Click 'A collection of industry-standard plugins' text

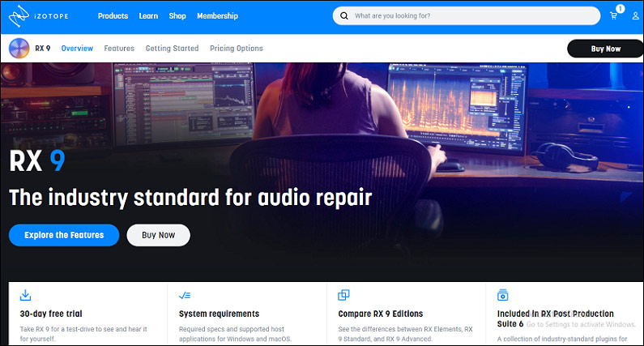click(562, 339)
